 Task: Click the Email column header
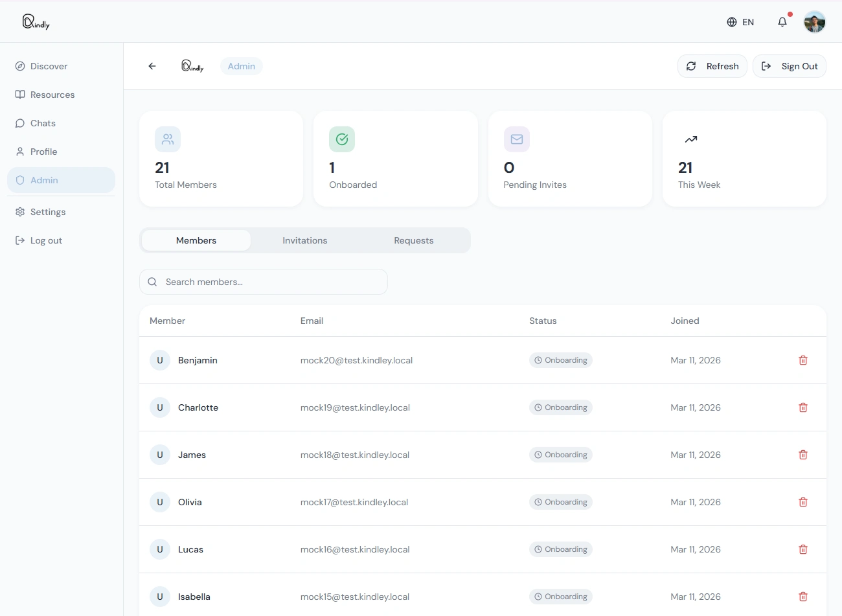(312, 321)
